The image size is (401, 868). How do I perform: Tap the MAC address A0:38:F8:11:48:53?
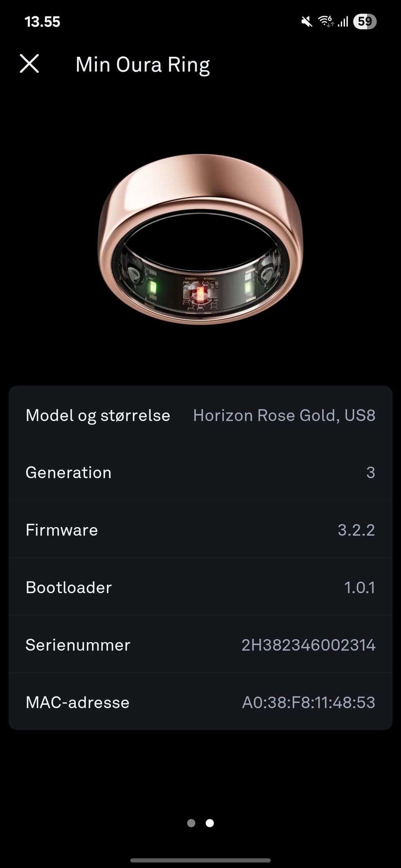[308, 702]
